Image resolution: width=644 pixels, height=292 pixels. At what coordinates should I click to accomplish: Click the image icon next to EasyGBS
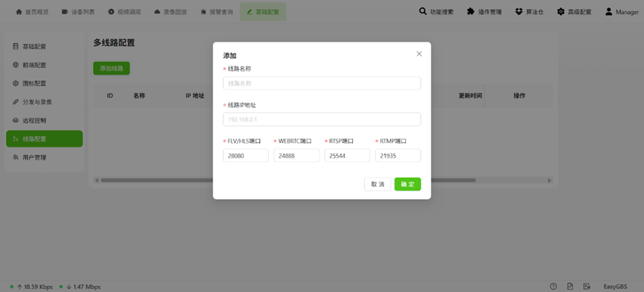tap(587, 286)
